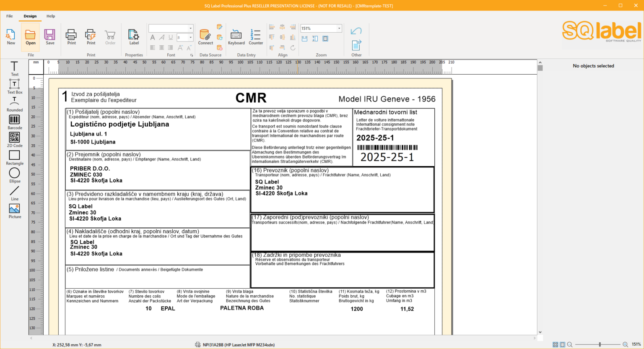
Task: Select the Text tool
Action: click(14, 68)
